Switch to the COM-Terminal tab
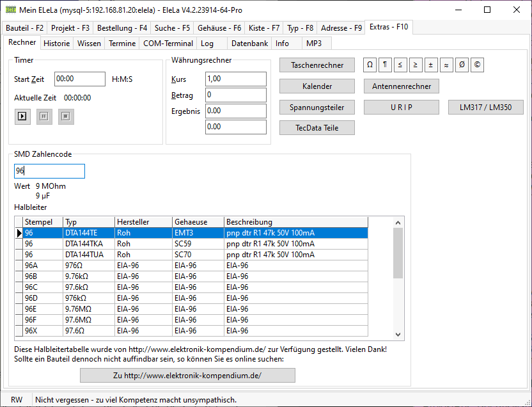The height and width of the screenshot is (407, 532). 168,44
